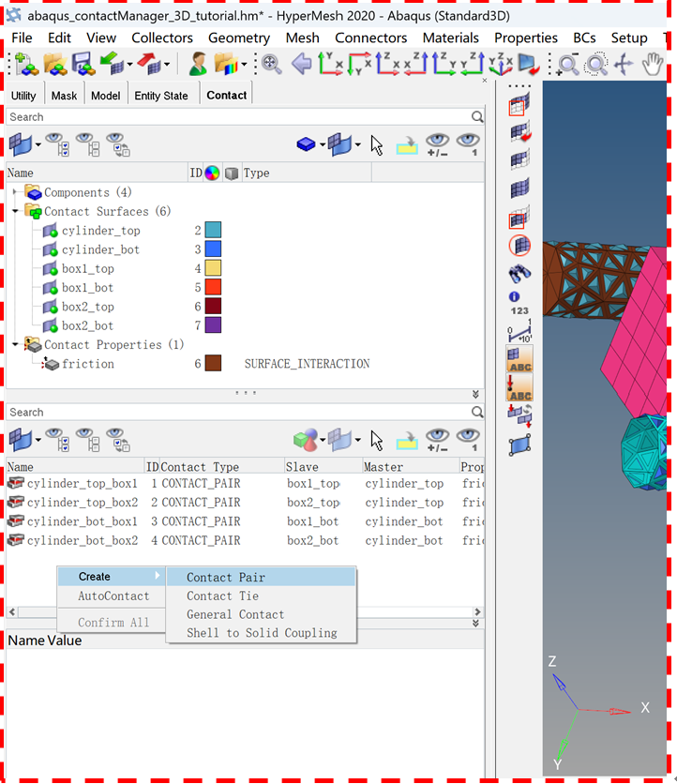Screen dimensions: 677x784
Task: Collapse the Contact Surfaces (6) folder
Action: point(15,211)
